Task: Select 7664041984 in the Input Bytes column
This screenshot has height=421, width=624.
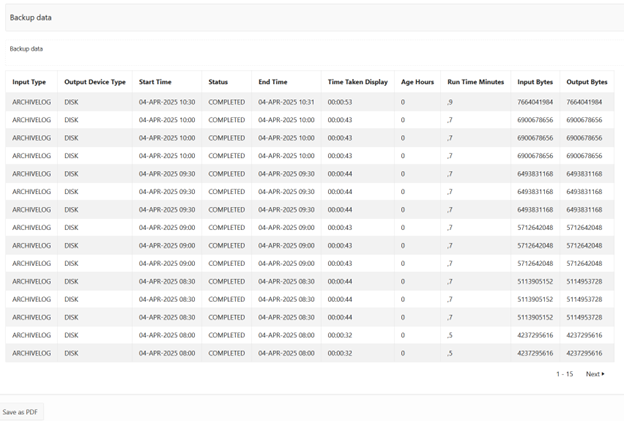Action: pyautogui.click(x=536, y=102)
